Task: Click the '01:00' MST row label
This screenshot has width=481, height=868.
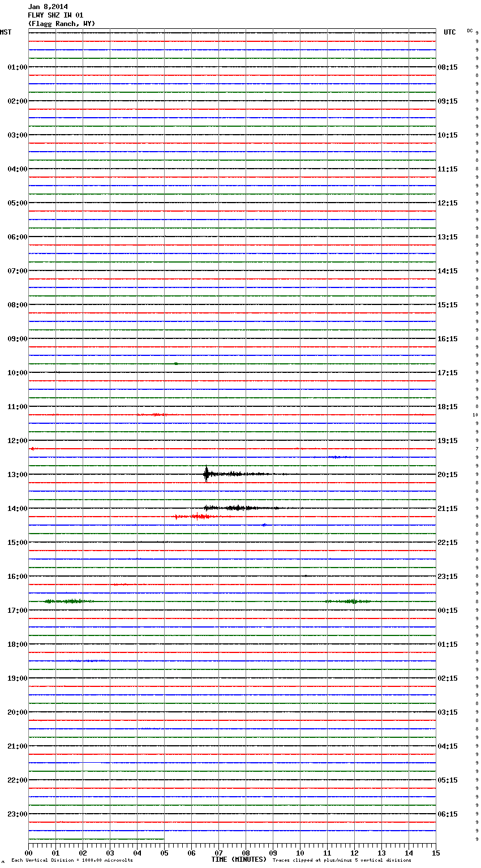Action: [x=18, y=67]
